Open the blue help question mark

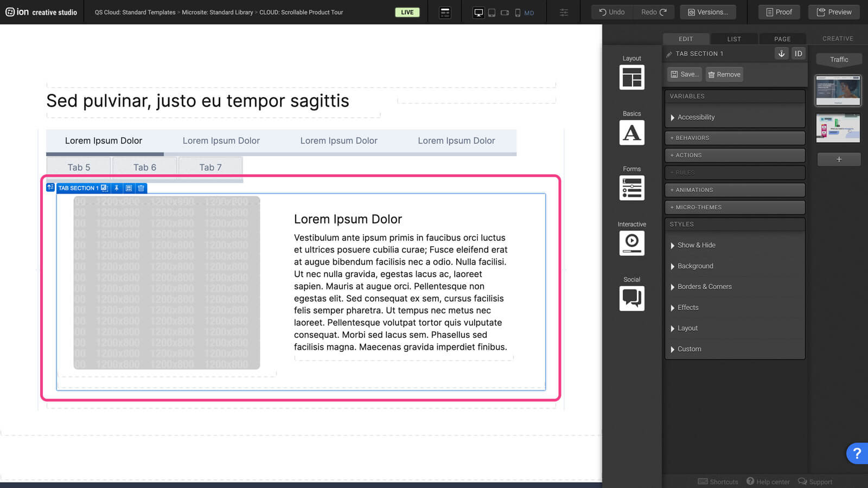[857, 453]
